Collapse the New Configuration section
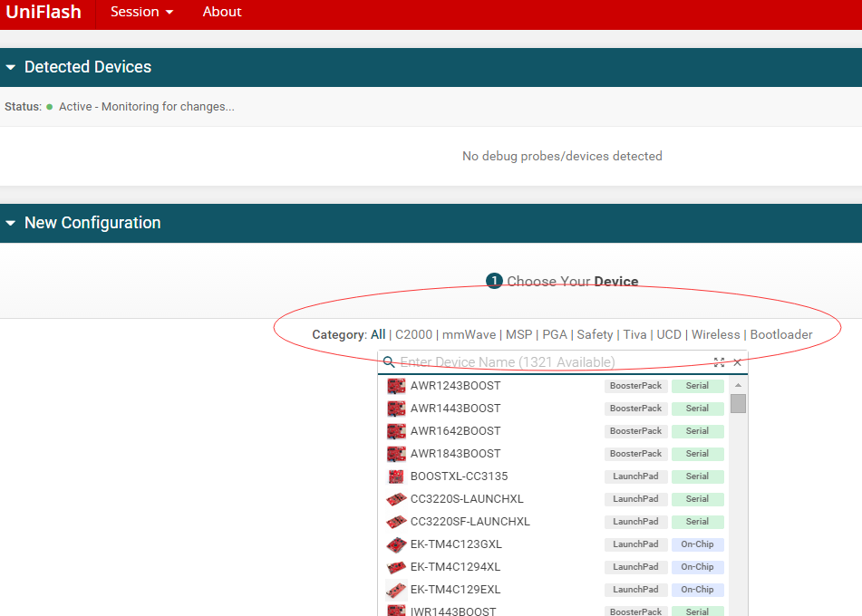 (11, 223)
